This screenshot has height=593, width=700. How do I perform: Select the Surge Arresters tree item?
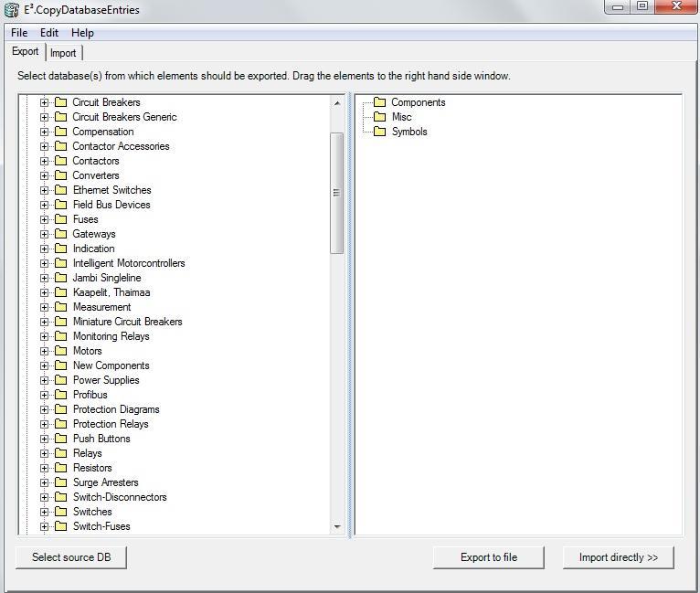106,482
